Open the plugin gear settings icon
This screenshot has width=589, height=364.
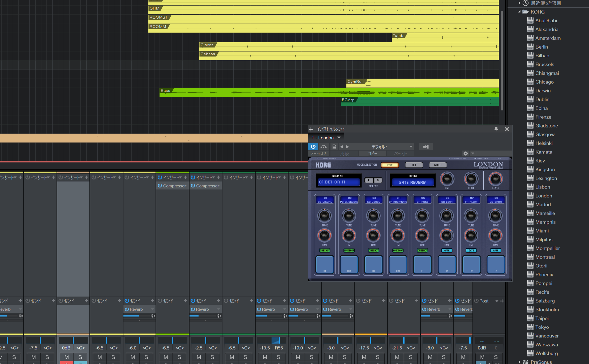coord(466,153)
